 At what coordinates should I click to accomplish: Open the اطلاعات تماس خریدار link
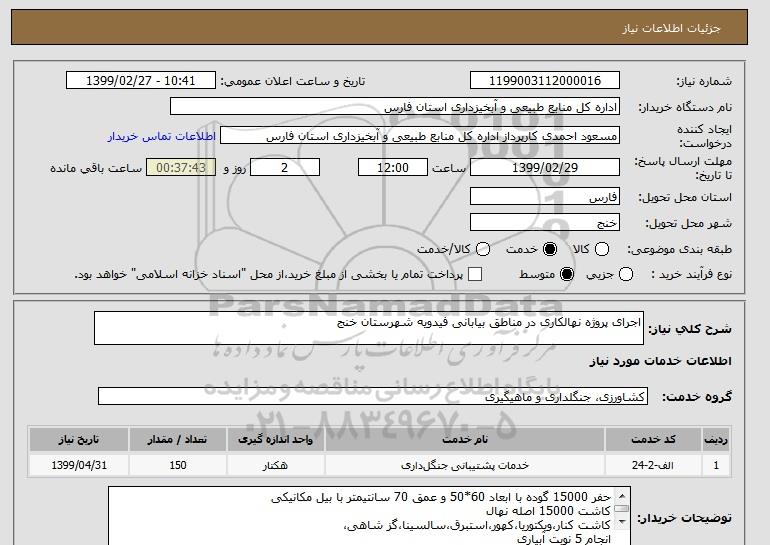point(162,136)
